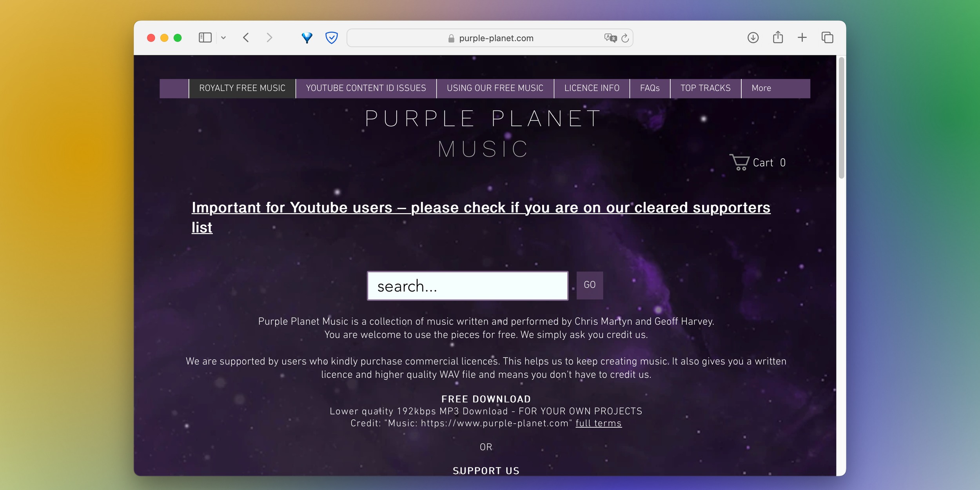This screenshot has width=980, height=490.
Task: Click the cleared supporters list link
Action: [481, 216]
